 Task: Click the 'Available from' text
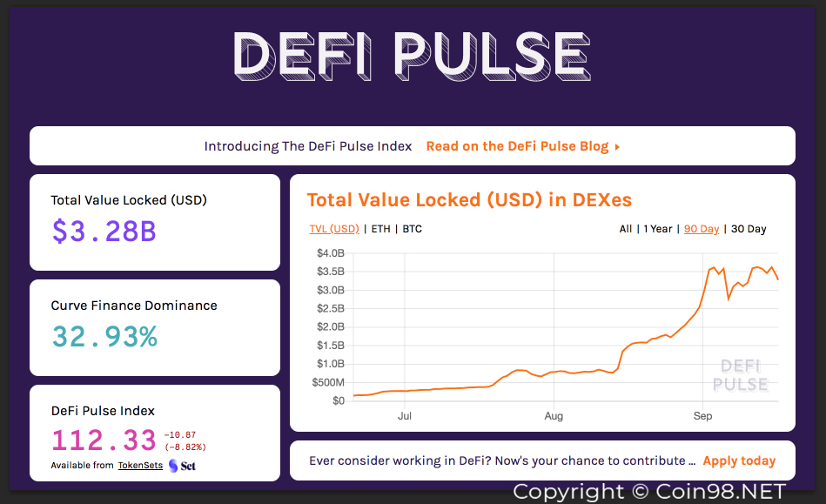pyautogui.click(x=82, y=466)
